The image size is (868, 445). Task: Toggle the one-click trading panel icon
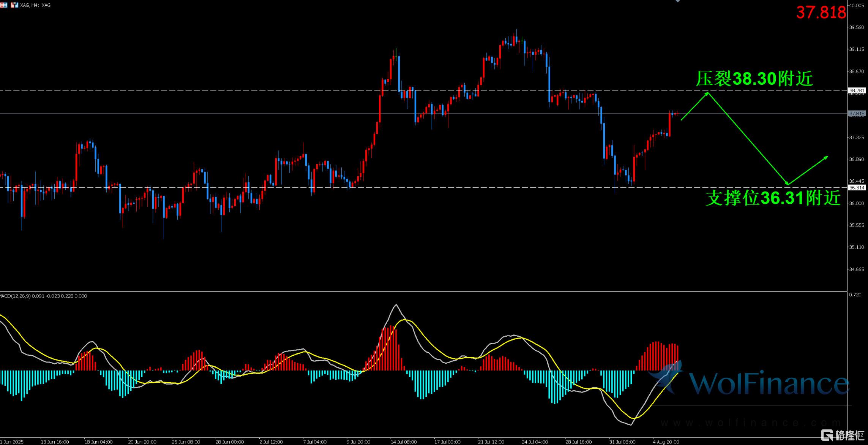[14, 5]
